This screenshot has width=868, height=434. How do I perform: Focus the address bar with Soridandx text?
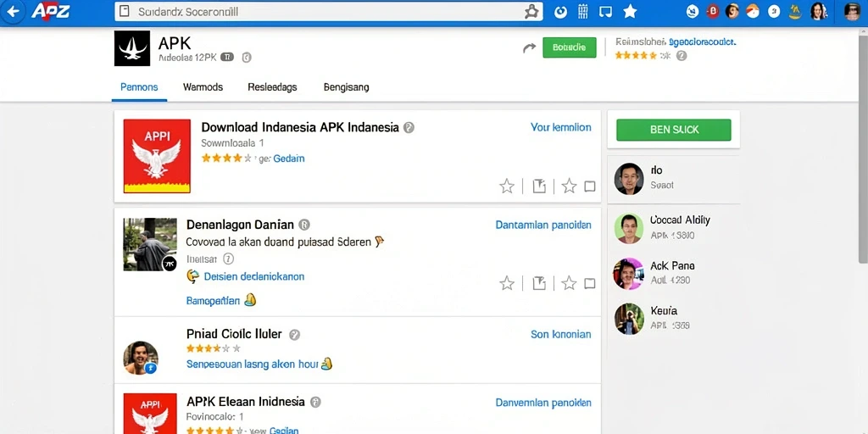(328, 12)
